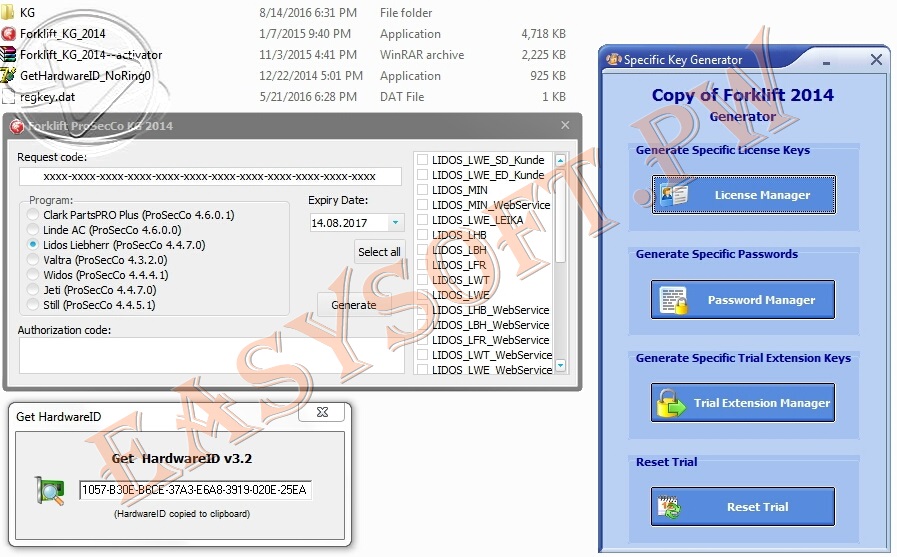Click the Request code input field

click(210, 176)
